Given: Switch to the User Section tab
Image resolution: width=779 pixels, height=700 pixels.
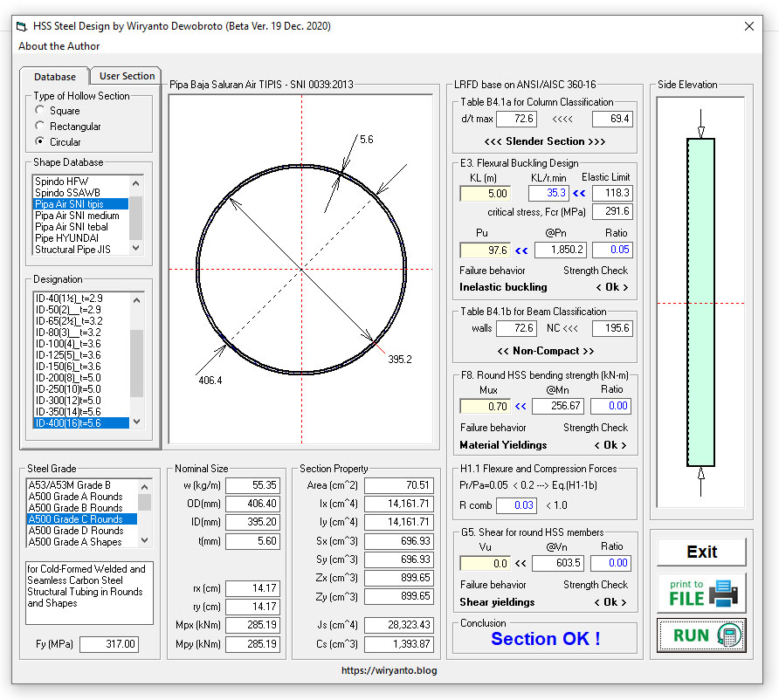Looking at the screenshot, I should (127, 76).
